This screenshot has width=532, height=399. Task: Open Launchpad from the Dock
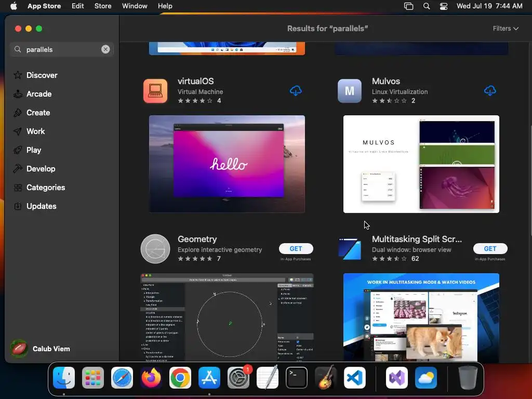pos(93,378)
